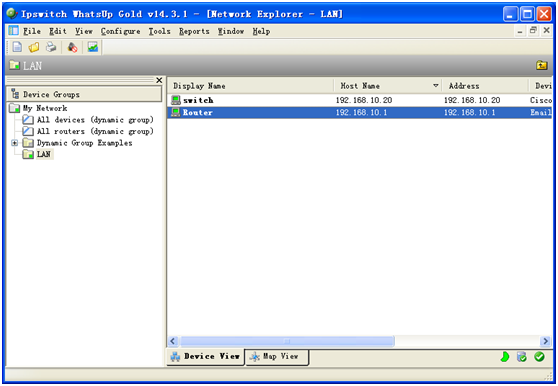Click the chart report toolbar icon

[93, 47]
